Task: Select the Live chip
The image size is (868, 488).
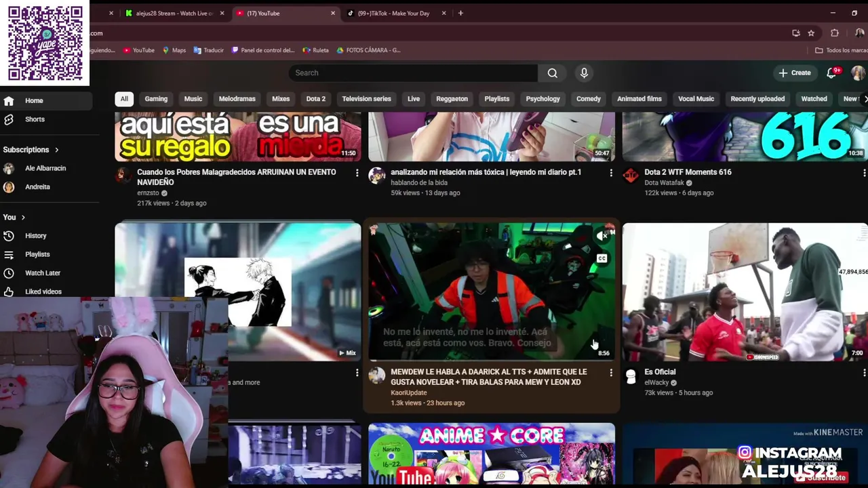Action: coord(414,99)
